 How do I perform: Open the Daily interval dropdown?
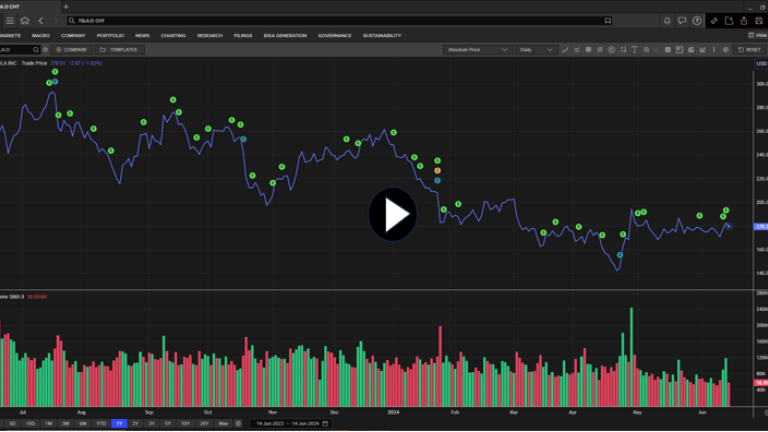pyautogui.click(x=535, y=49)
